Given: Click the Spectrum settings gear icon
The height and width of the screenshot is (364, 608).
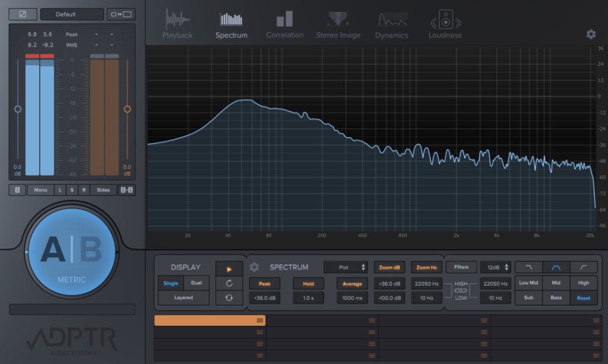Looking at the screenshot, I should pyautogui.click(x=254, y=267).
